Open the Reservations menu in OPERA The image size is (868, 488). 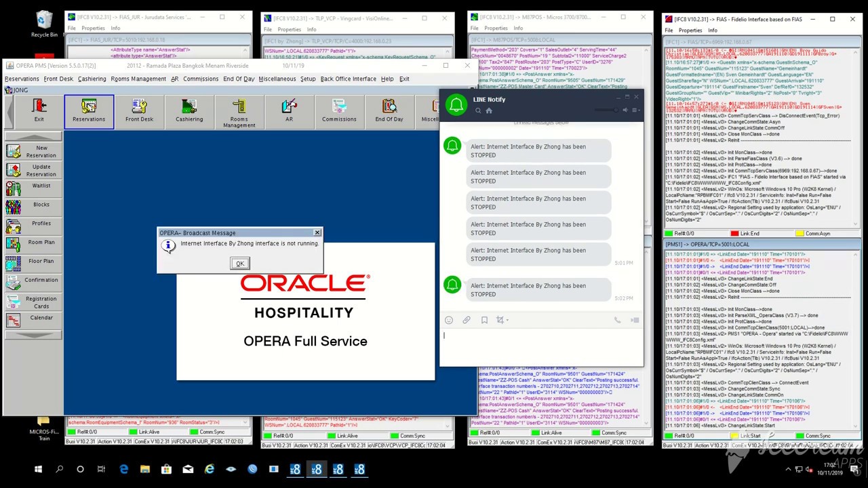point(22,79)
